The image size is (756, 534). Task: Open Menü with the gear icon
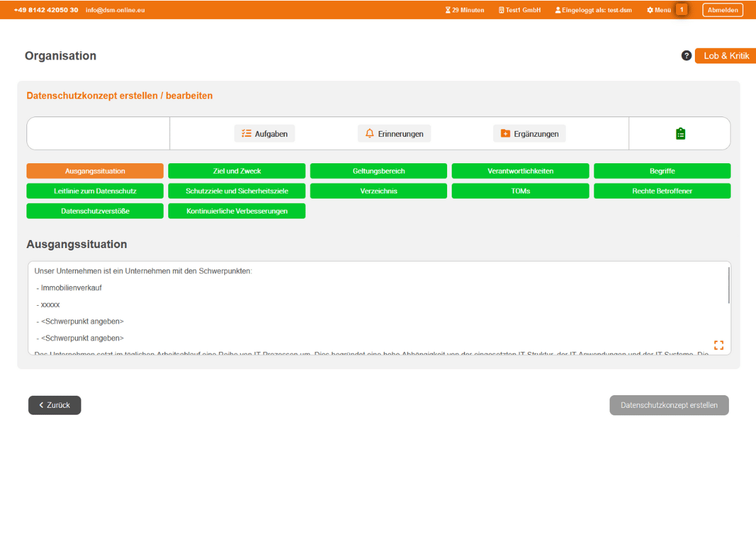[x=659, y=10]
